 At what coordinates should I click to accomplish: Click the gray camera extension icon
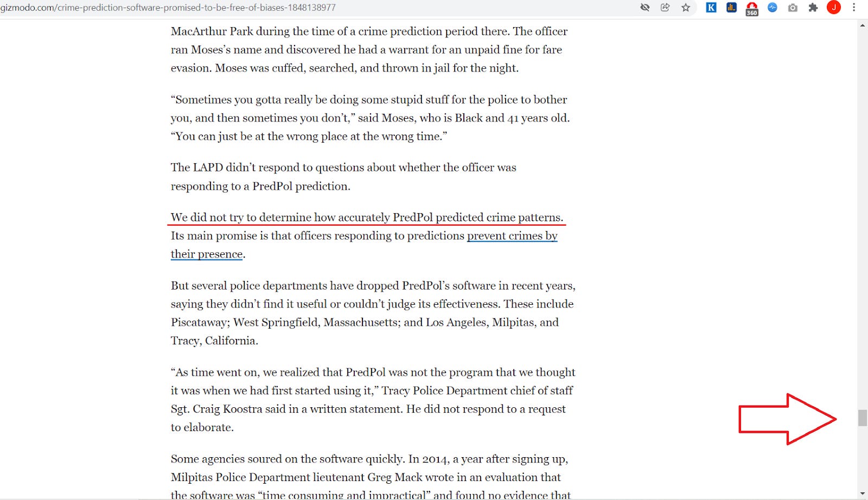pyautogui.click(x=793, y=8)
